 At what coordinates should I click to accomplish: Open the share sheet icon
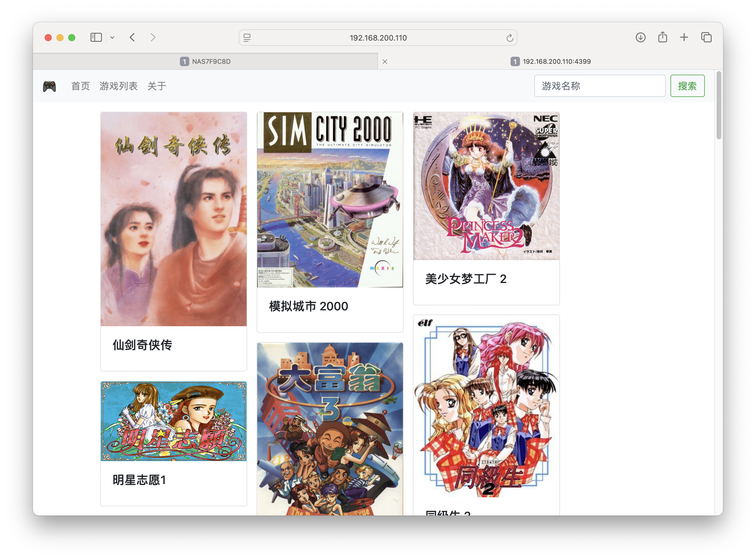(663, 37)
